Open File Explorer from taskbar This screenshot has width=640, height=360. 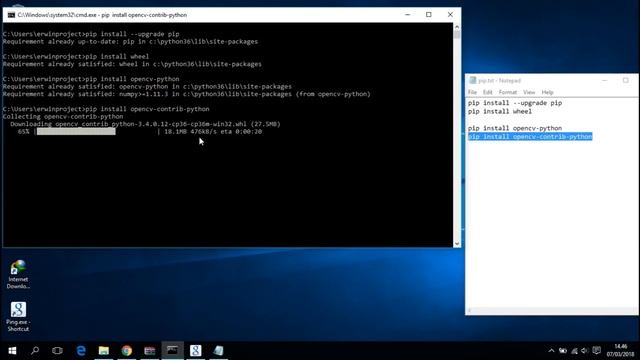(x=104, y=351)
